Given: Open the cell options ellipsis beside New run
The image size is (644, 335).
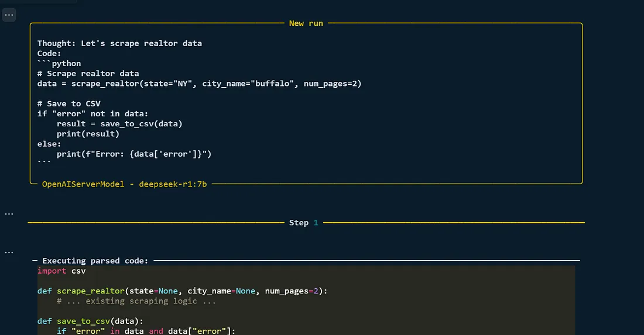Looking at the screenshot, I should (x=9, y=15).
